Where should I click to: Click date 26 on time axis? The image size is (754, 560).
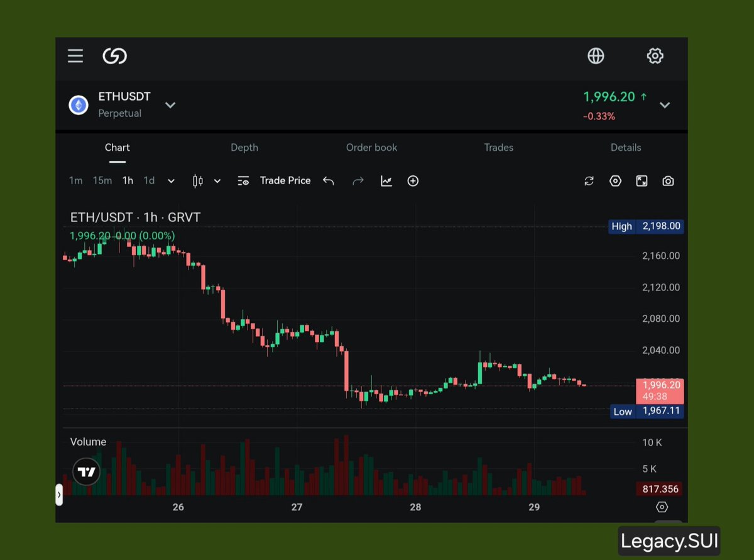(178, 507)
